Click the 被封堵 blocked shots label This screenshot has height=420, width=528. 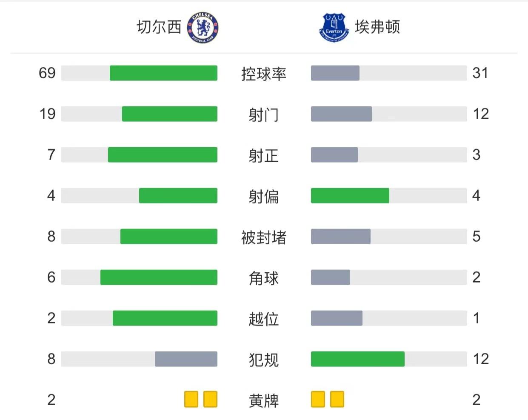point(264,237)
